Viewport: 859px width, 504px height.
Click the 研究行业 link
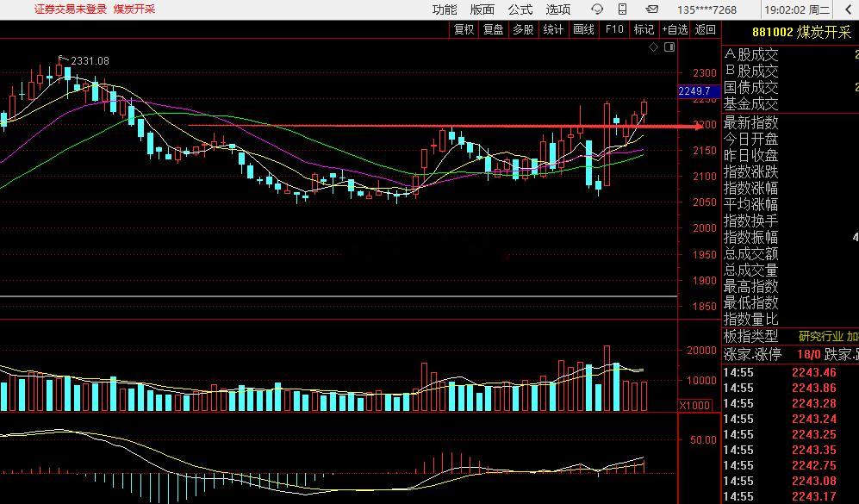tap(821, 336)
